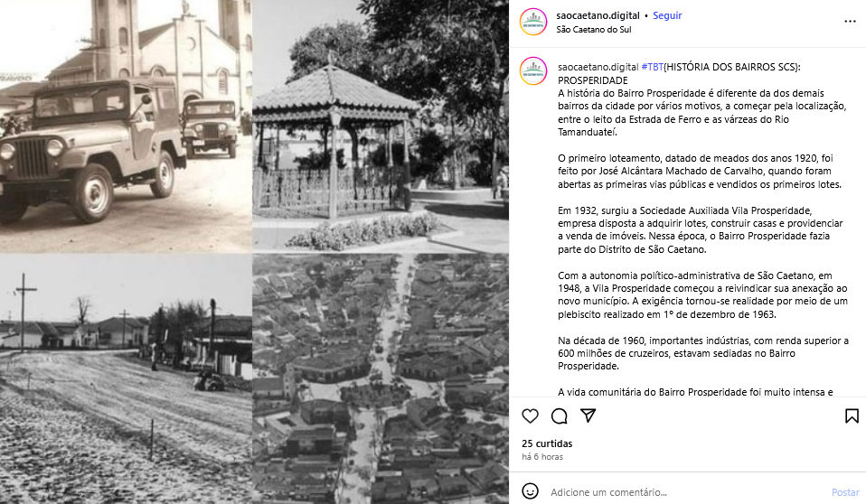
Task: Click the Postar comment button
Action: (845, 492)
